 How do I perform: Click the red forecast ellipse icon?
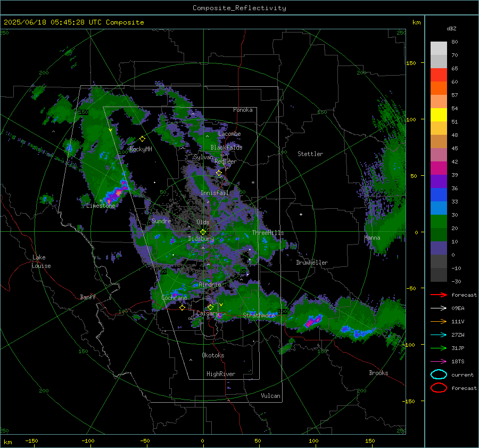click(439, 388)
